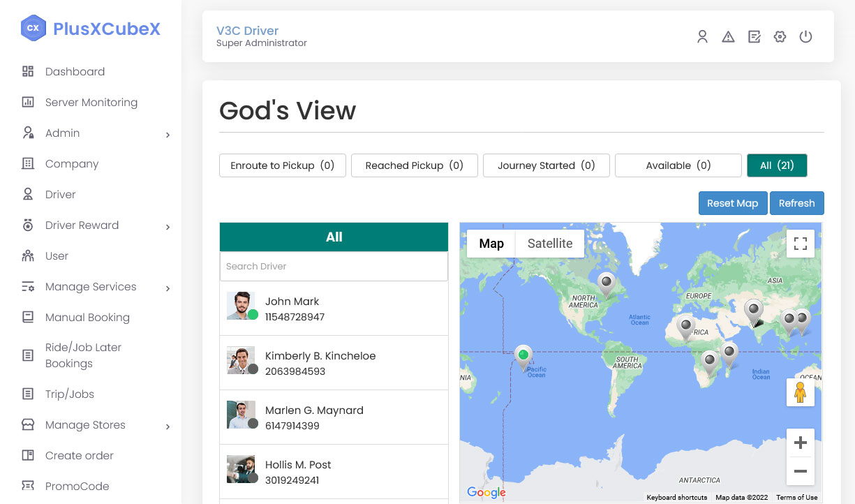This screenshot has width=855, height=504.
Task: Select the Reached Pickup (0) filter
Action: tap(415, 165)
